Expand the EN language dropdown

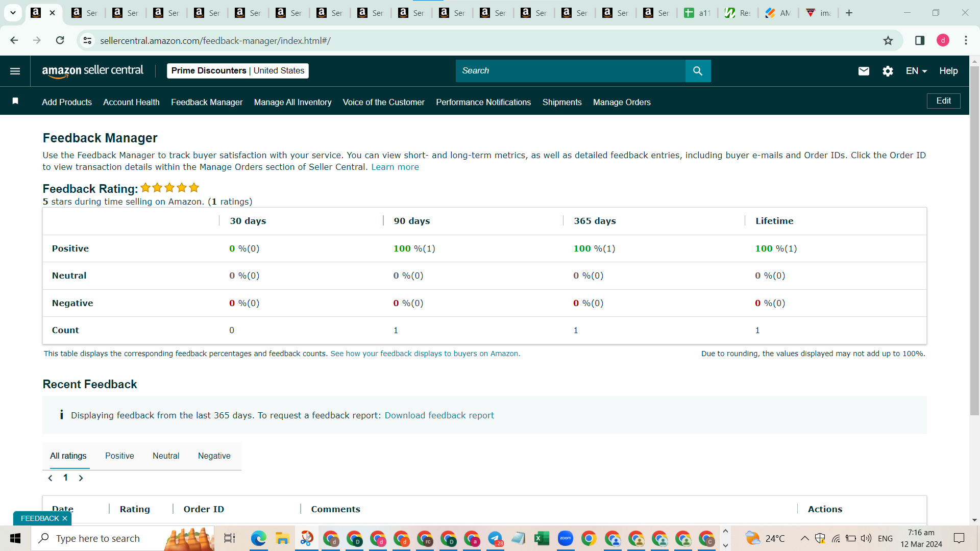pos(916,71)
